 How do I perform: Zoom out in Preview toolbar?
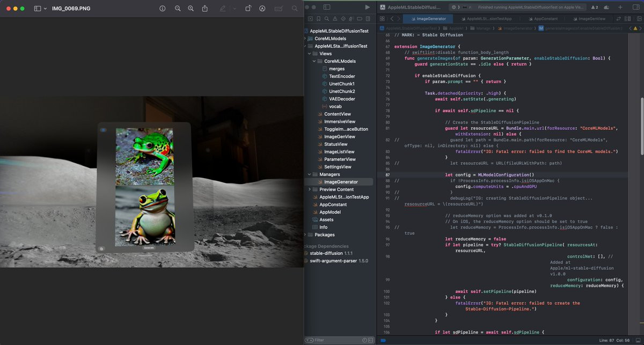click(178, 9)
